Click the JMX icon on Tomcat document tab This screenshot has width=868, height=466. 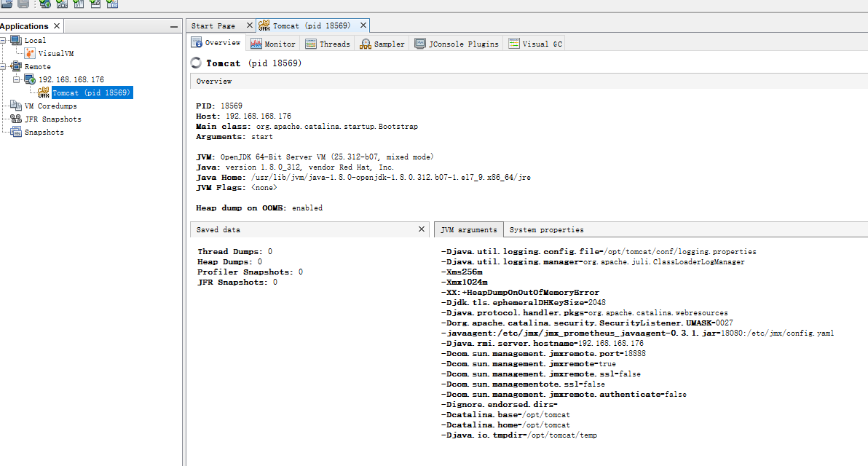pyautogui.click(x=264, y=25)
